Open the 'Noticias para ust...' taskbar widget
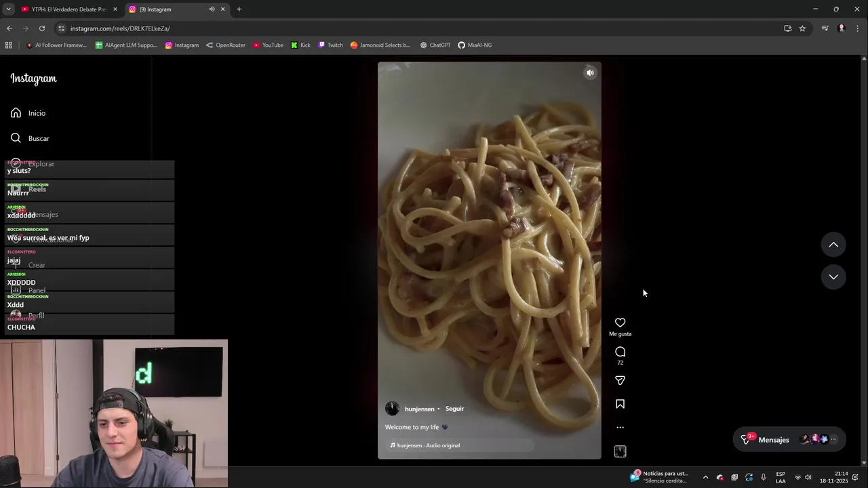Image resolution: width=868 pixels, height=488 pixels. [659, 477]
